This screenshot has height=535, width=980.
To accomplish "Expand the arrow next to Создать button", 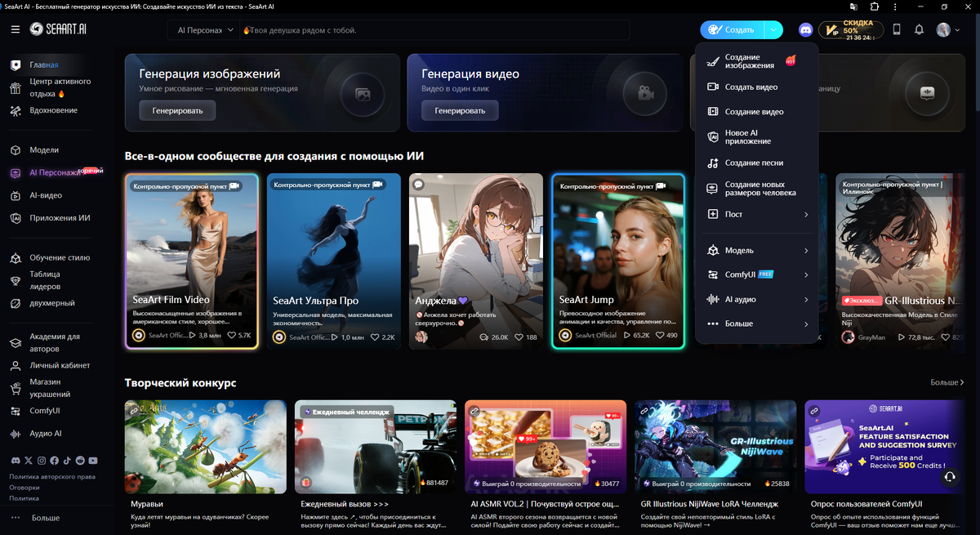I will pos(773,29).
